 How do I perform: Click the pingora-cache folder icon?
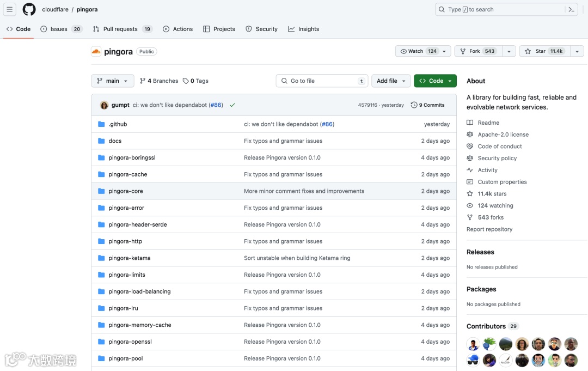tap(101, 174)
